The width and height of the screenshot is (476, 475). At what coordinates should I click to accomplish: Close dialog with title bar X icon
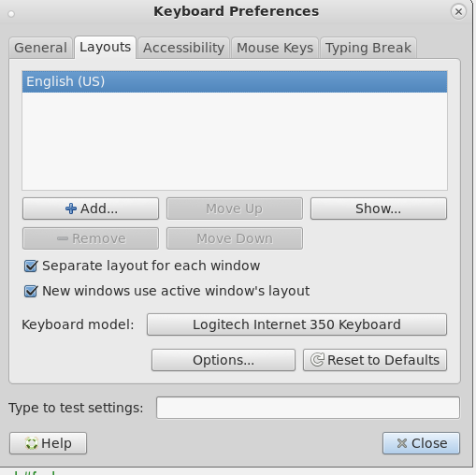[x=458, y=12]
